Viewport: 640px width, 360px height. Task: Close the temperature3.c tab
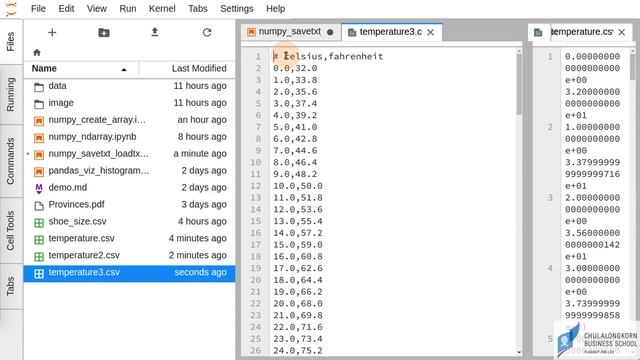(431, 32)
